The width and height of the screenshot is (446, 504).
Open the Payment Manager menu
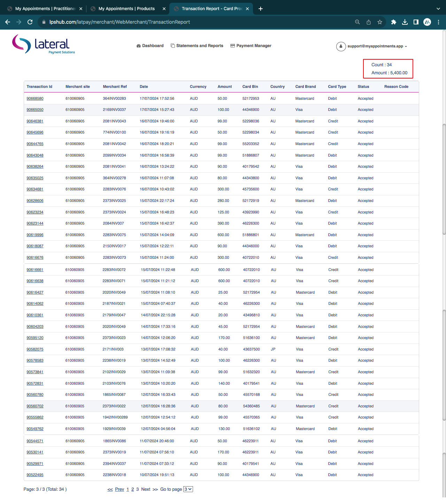click(x=251, y=46)
